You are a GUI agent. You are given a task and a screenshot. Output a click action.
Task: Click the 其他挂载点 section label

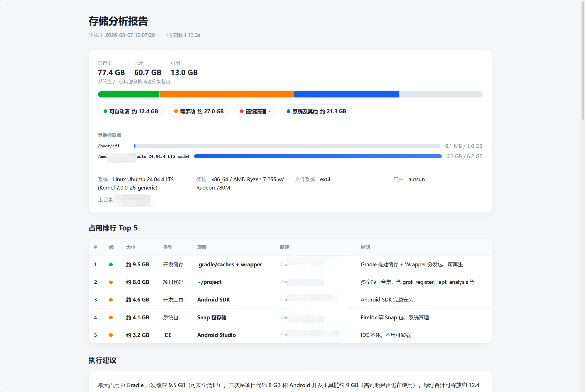tap(109, 135)
